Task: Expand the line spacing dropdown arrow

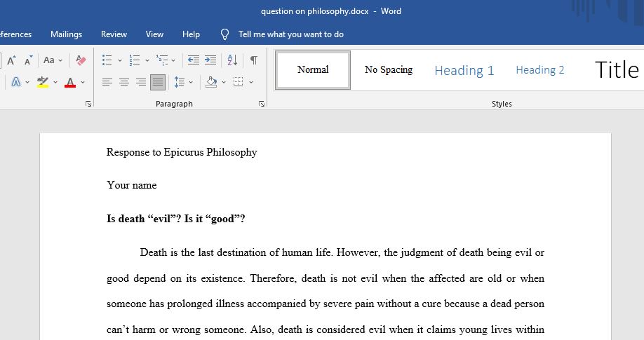Action: click(x=191, y=82)
